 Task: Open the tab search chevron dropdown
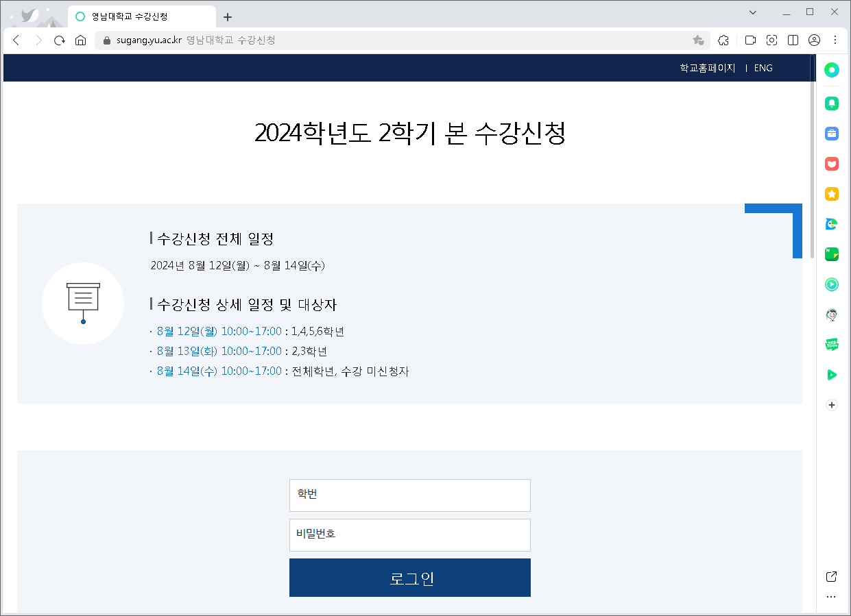point(752,12)
